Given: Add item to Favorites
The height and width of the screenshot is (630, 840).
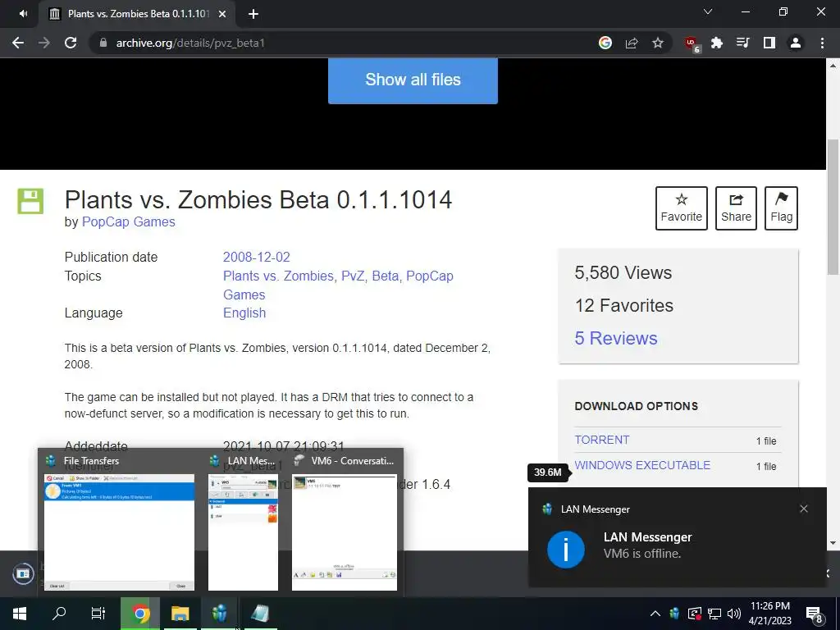Looking at the screenshot, I should coord(682,208).
